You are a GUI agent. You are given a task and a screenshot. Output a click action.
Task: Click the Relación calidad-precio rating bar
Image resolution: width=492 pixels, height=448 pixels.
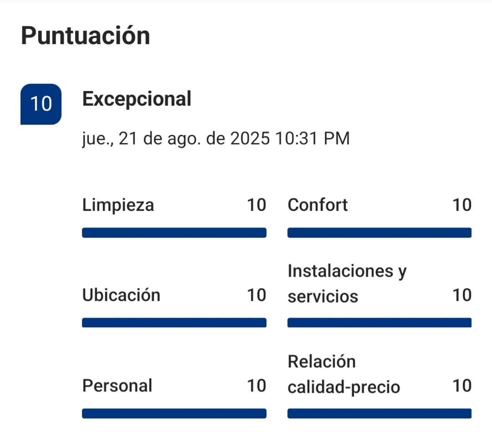point(379,413)
